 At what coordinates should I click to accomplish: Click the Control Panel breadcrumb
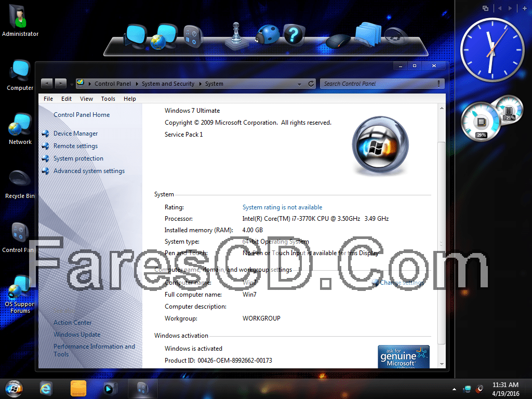tap(113, 84)
